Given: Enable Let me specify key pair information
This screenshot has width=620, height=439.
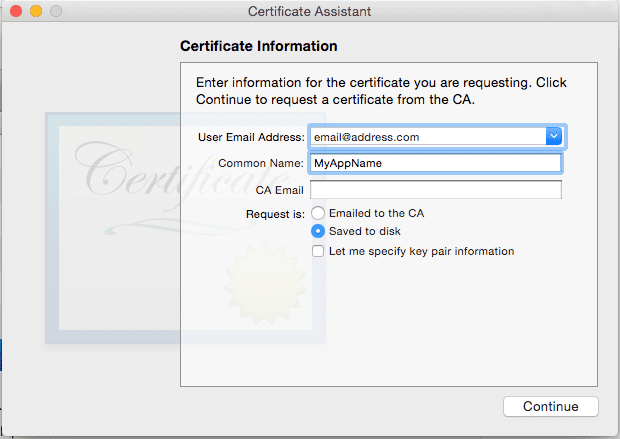Looking at the screenshot, I should pyautogui.click(x=319, y=251).
